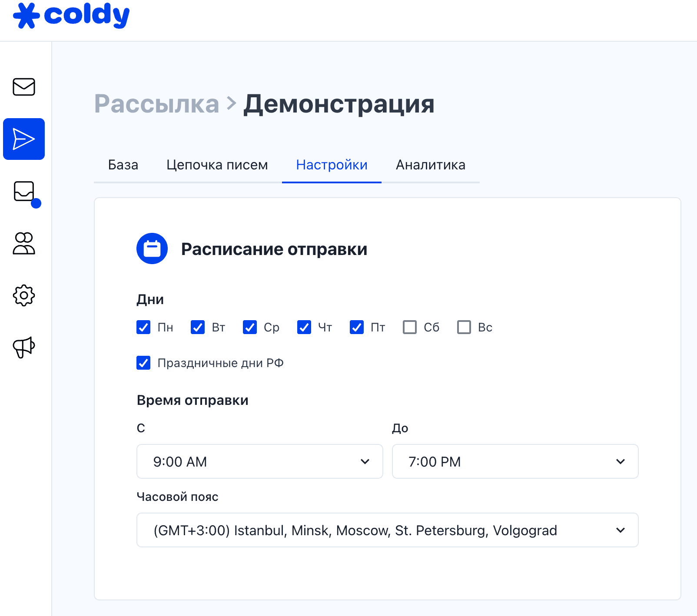The width and height of the screenshot is (697, 616).
Task: Open the end time 7:00 PM dropdown
Action: pos(515,461)
